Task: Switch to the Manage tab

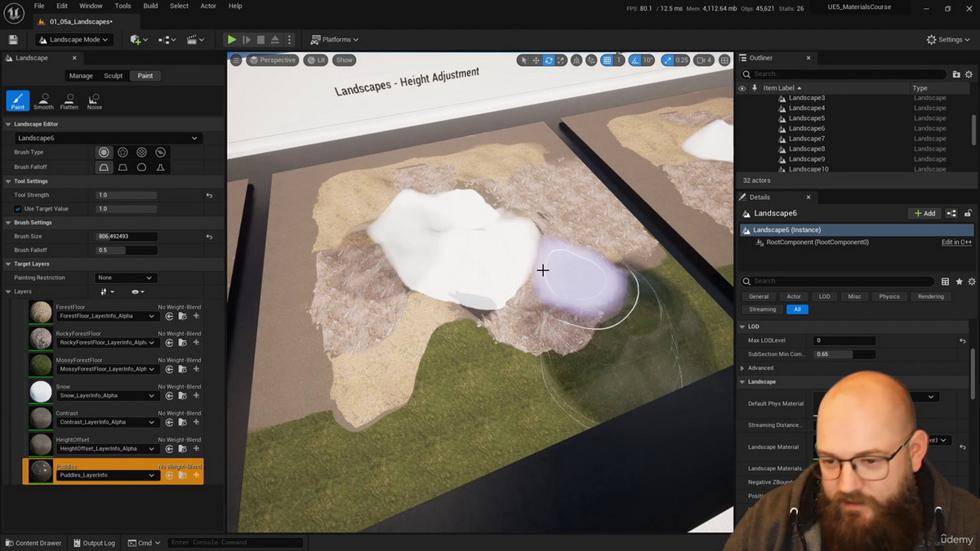Action: (x=81, y=76)
